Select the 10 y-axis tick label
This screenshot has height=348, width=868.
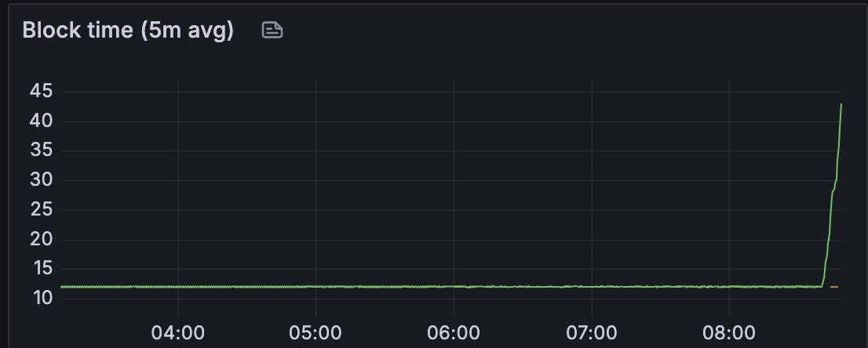point(41,298)
